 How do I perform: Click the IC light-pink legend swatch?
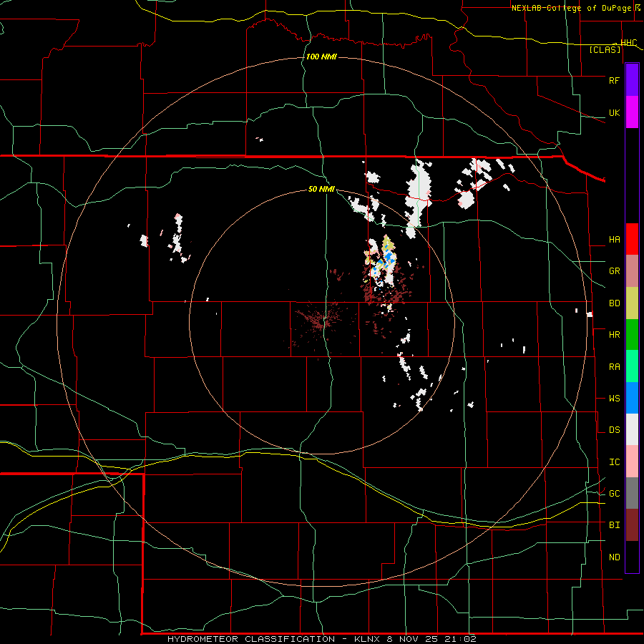click(632, 462)
